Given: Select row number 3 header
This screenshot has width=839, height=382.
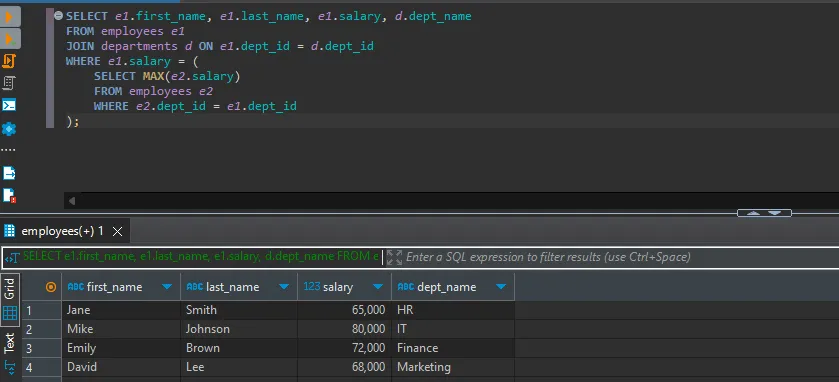Looking at the screenshot, I should click(42, 348).
